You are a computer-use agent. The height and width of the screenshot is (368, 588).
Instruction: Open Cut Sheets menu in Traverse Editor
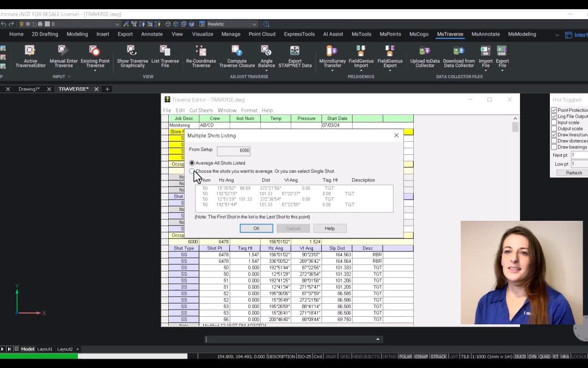[x=201, y=110]
